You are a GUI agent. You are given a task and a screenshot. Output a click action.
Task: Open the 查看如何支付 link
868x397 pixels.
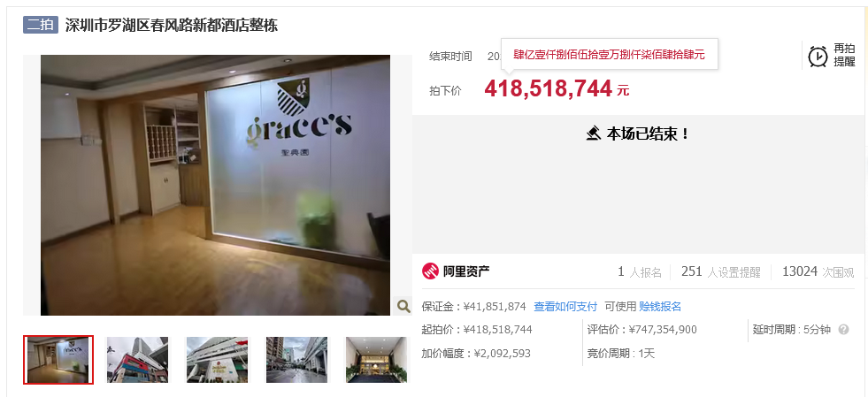[565, 306]
